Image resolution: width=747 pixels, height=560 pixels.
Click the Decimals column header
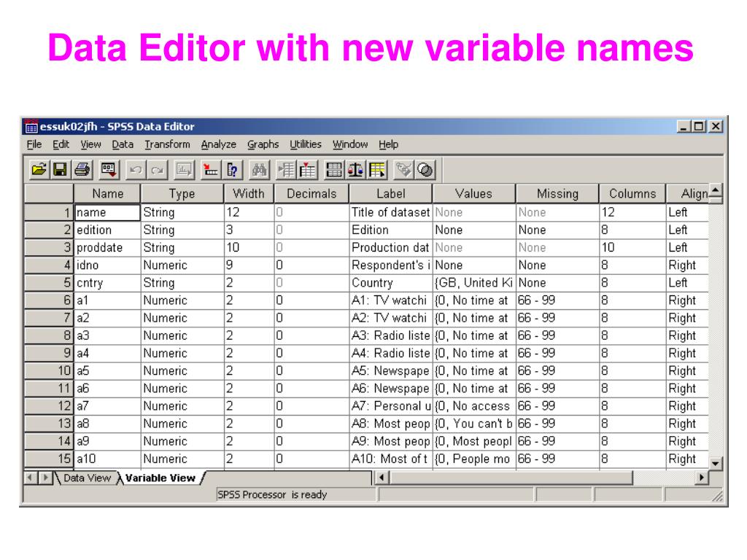pyautogui.click(x=311, y=193)
